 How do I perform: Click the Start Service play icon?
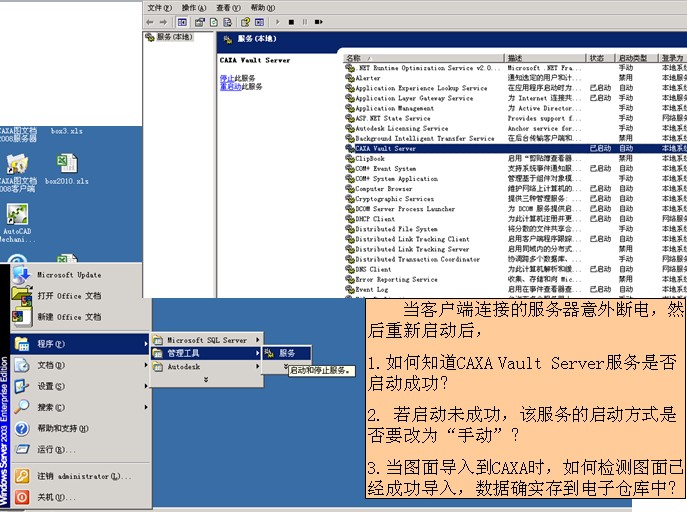pyautogui.click(x=277, y=22)
